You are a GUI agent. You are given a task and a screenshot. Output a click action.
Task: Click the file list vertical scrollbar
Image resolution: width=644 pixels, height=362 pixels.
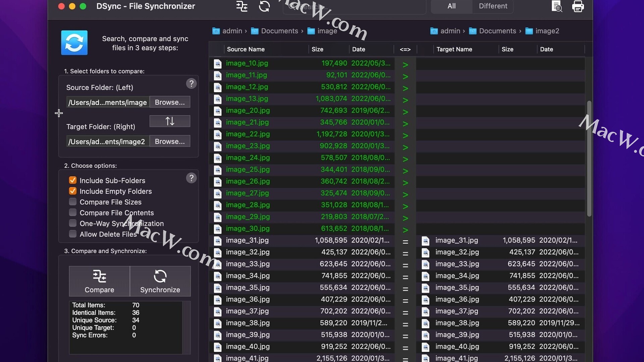coord(589,159)
